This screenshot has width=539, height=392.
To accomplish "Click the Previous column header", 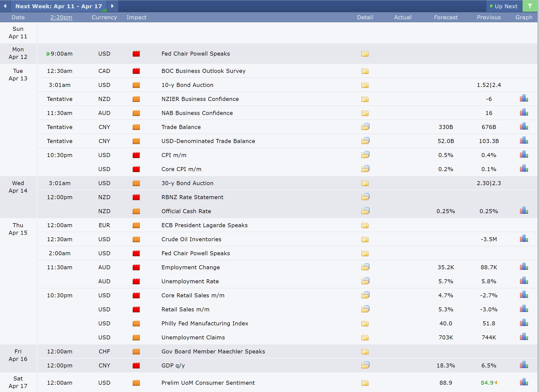I will (489, 17).
